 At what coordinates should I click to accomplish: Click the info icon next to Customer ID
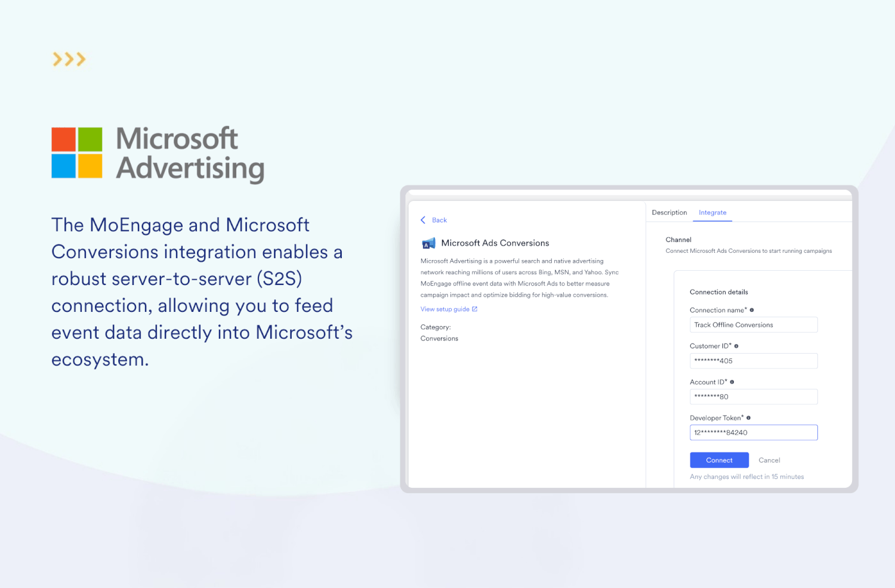coord(736,346)
